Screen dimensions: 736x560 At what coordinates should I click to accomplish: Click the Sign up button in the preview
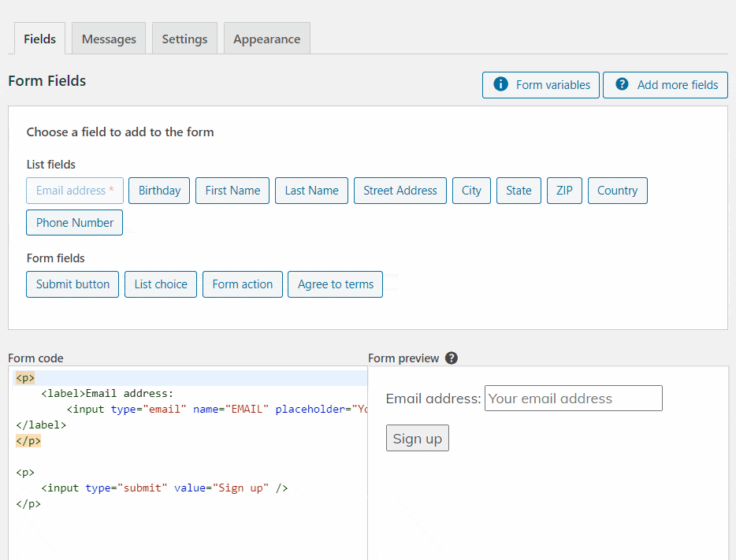(x=417, y=437)
